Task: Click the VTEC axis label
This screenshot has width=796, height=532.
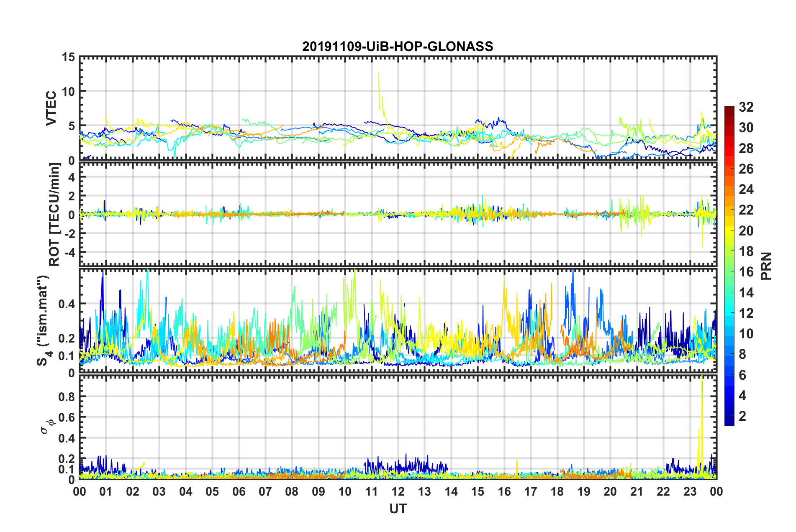Action: tap(51, 108)
